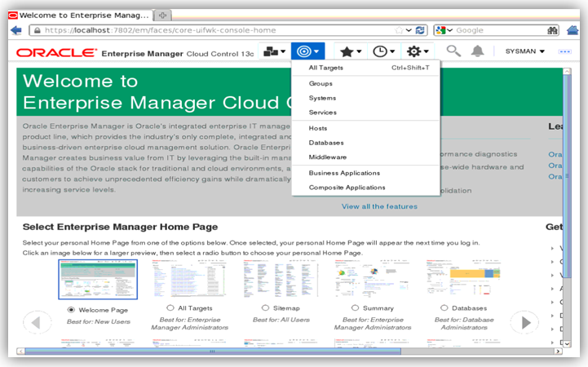
Task: Show previous home page options with the left arrow
Action: point(37,322)
